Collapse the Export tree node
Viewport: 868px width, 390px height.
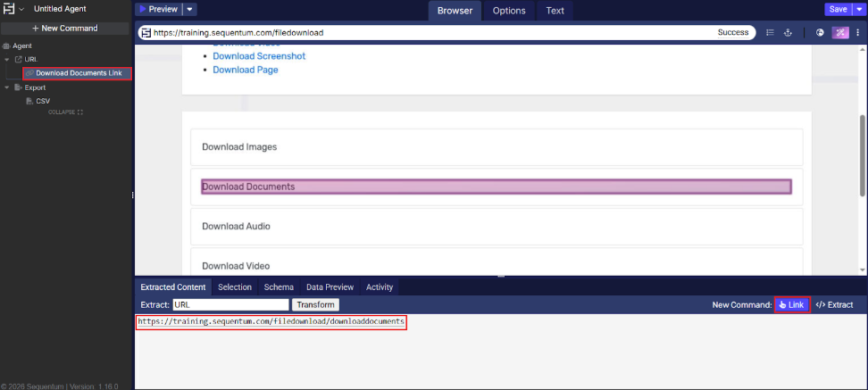(7, 88)
